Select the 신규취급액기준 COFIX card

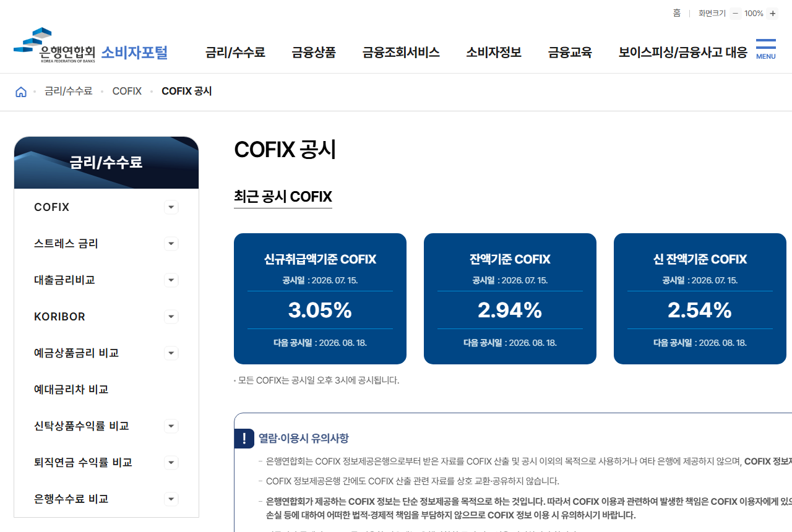(x=320, y=299)
